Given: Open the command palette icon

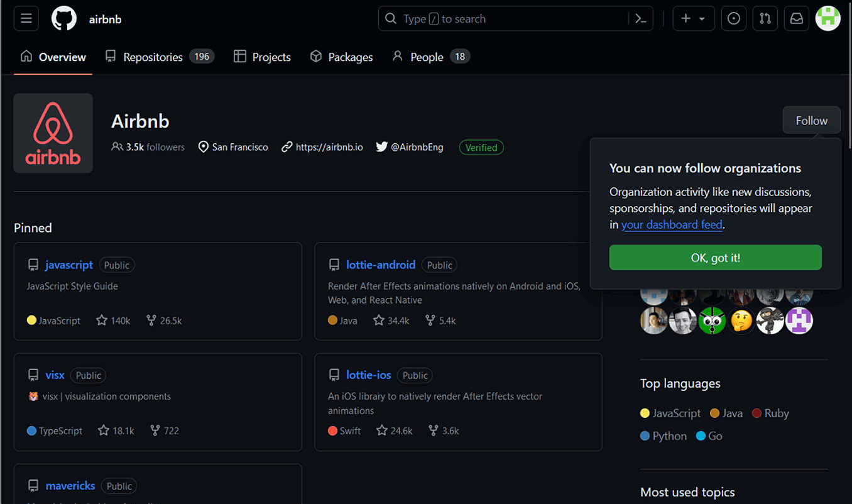Looking at the screenshot, I should coord(640,19).
